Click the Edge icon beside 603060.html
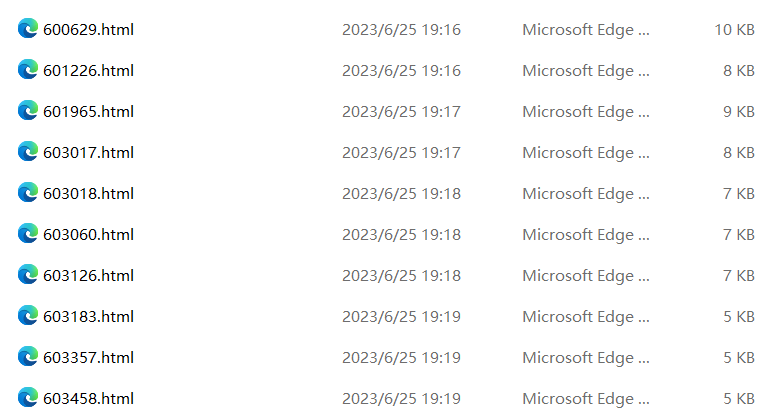 pos(28,234)
